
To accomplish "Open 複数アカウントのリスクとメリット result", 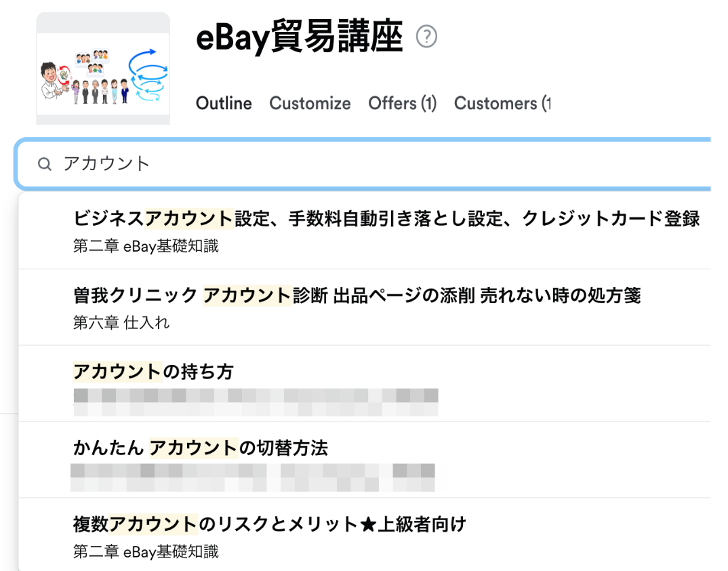I will (365, 535).
